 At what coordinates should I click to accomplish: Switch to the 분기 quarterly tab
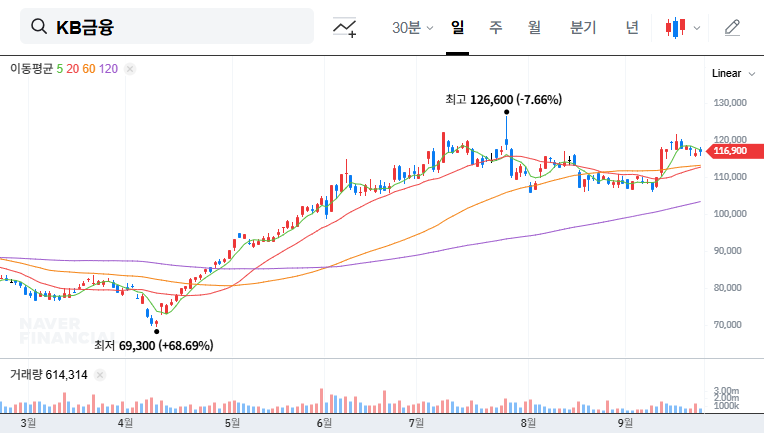click(x=583, y=27)
